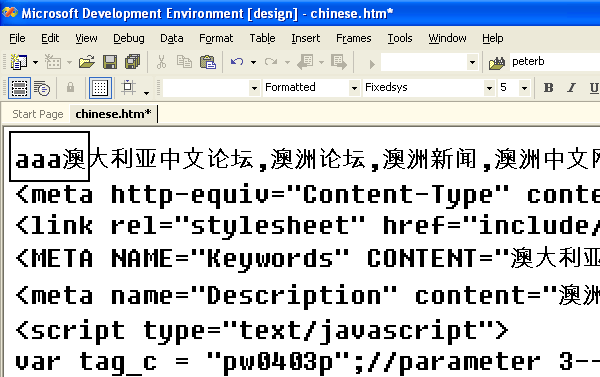
Task: Click the Copy icon
Action: 184,62
